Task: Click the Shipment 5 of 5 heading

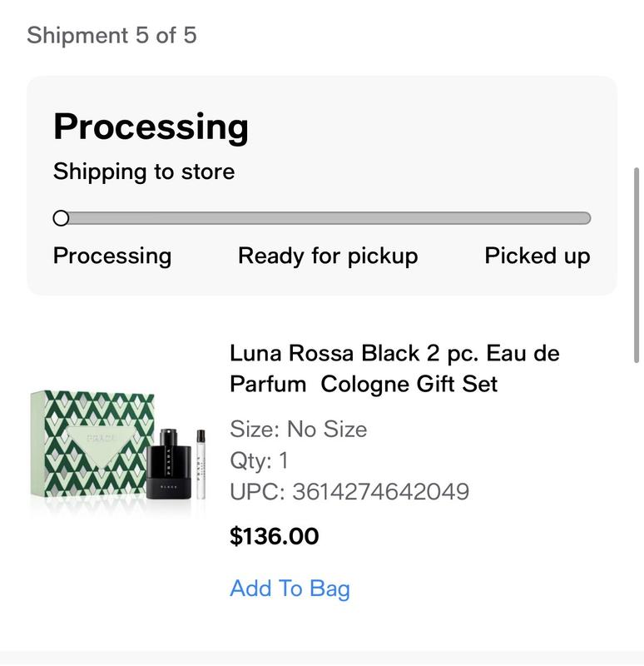Action: tap(111, 36)
